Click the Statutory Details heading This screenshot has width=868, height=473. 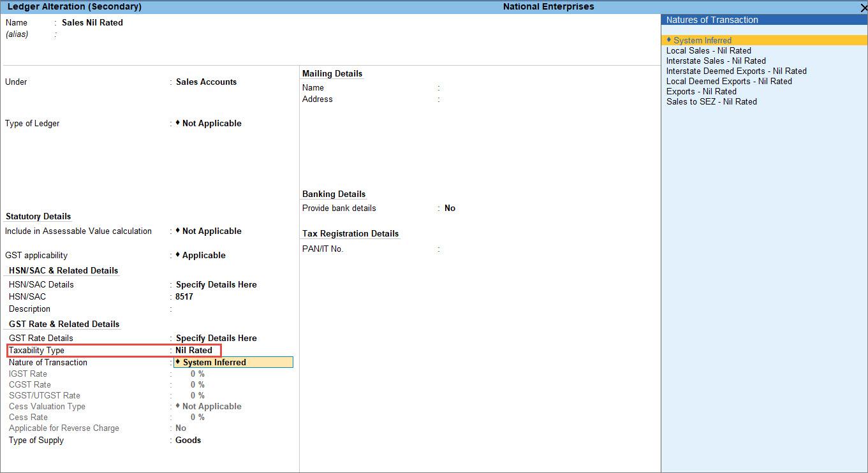tap(38, 216)
